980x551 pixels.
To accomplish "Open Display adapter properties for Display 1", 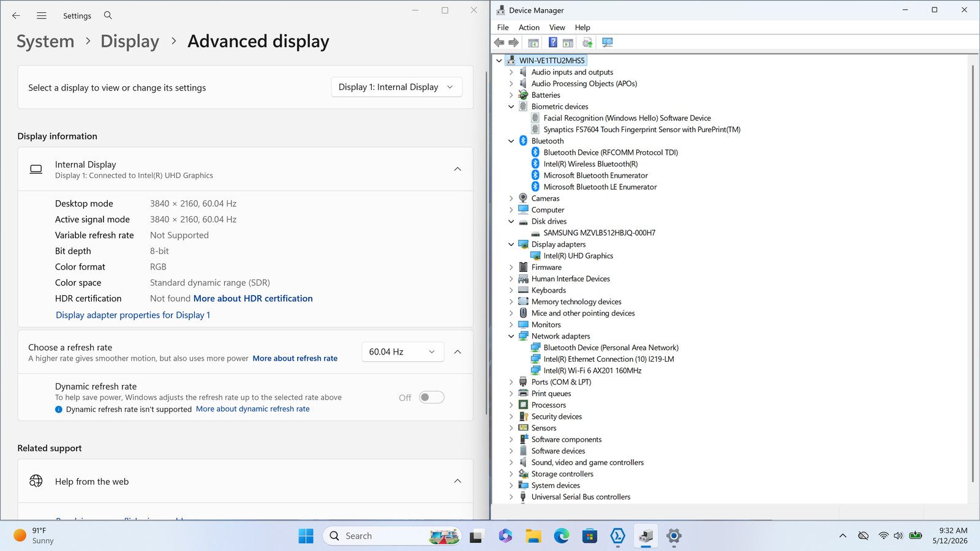I will point(133,315).
